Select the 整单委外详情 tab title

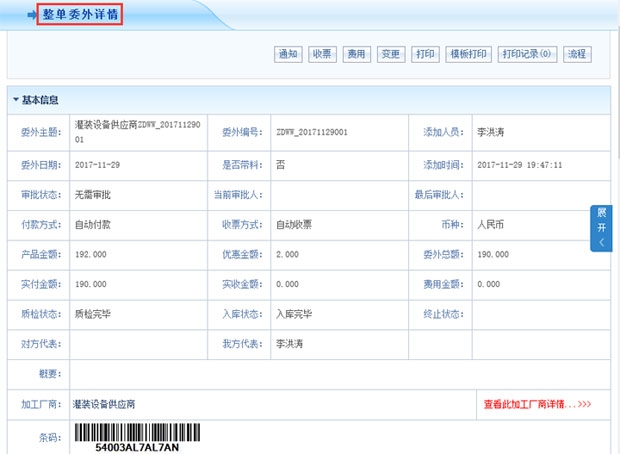coord(80,15)
